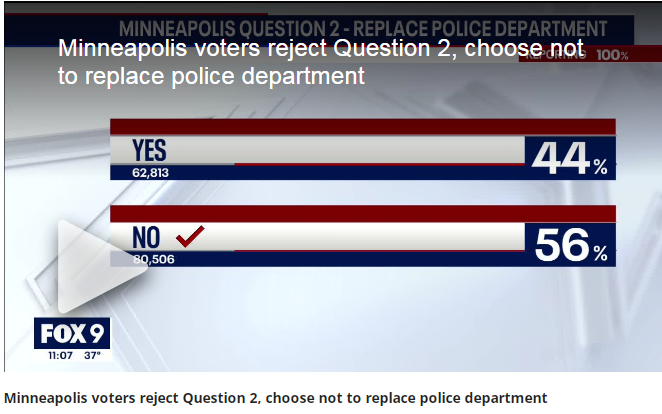The image size is (662, 414).
Task: Click the 44% result box
Action: tap(570, 158)
